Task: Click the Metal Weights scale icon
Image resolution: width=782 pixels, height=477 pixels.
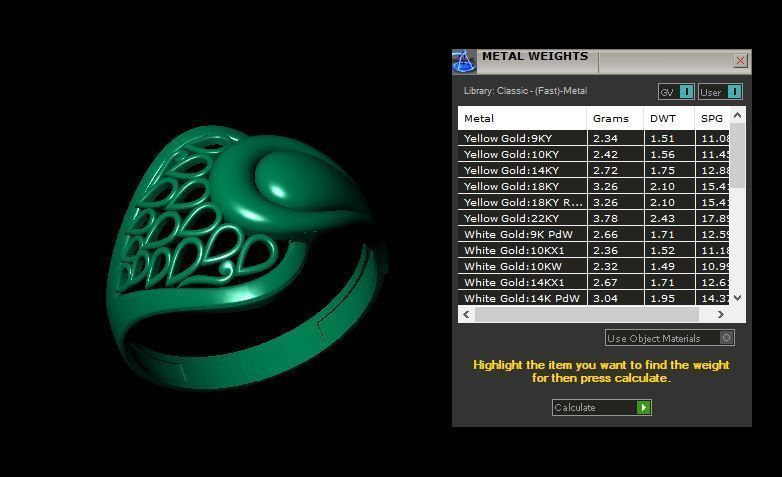Action: pyautogui.click(x=464, y=61)
